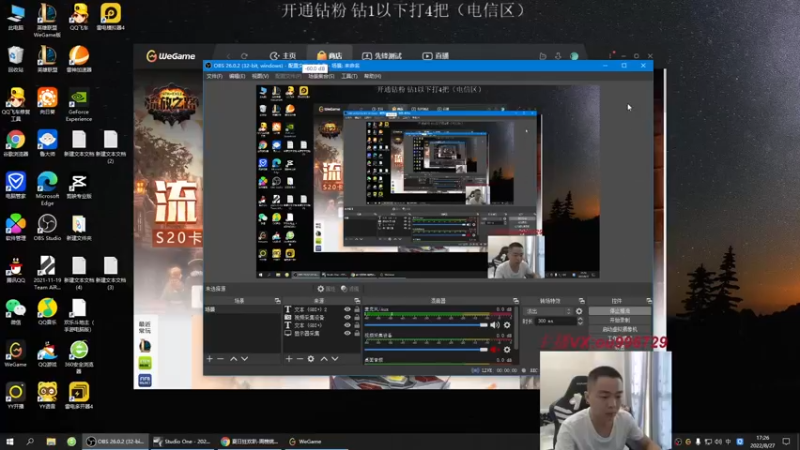Image resolution: width=800 pixels, height=450 pixels.
Task: Switch to the 主页 tab in WeGame window
Action: pyautogui.click(x=283, y=56)
